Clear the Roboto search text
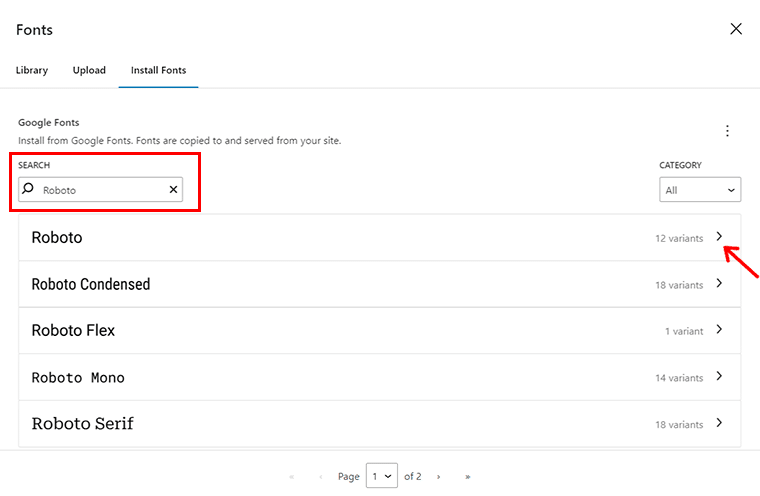Screen dimensions: 760x496 (x=173, y=190)
